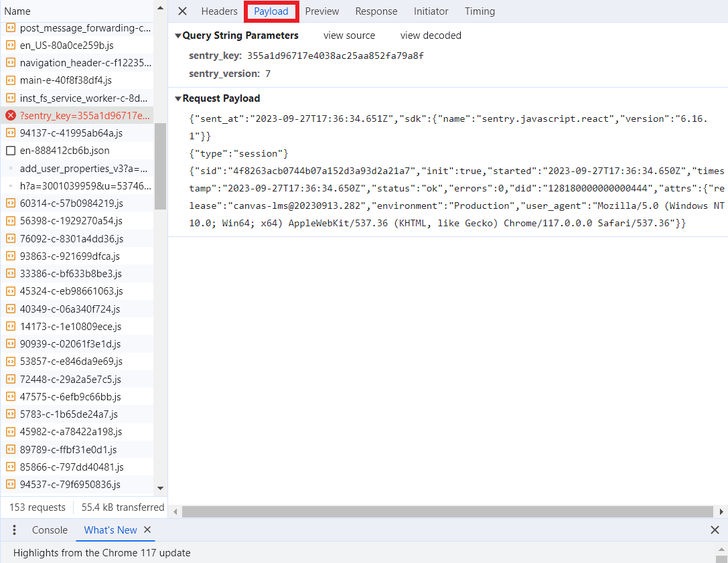View the Timing tab
This screenshot has width=728, height=563.
pos(480,11)
